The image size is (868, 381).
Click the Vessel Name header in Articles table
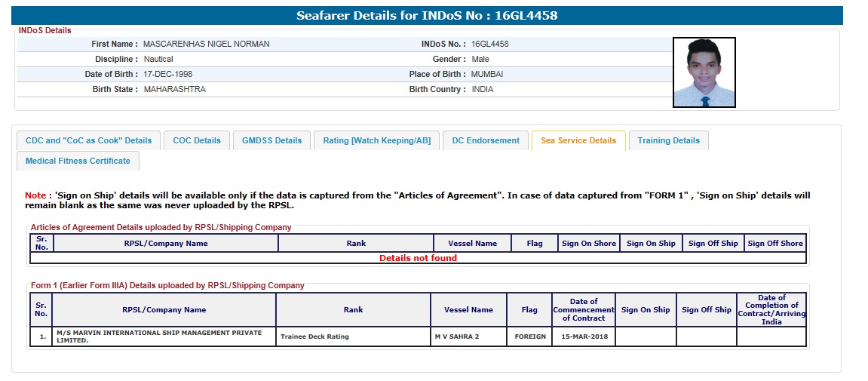(x=472, y=243)
